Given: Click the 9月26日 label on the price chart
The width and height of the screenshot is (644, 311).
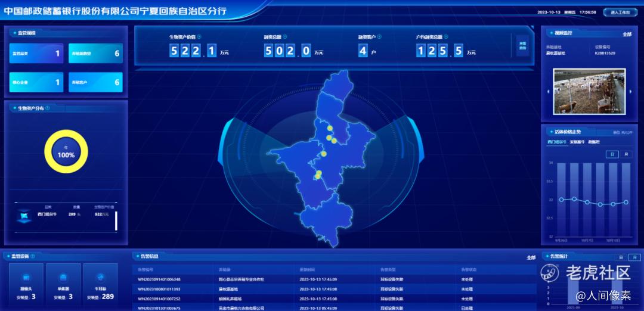Looking at the screenshot, I should click(x=561, y=240).
